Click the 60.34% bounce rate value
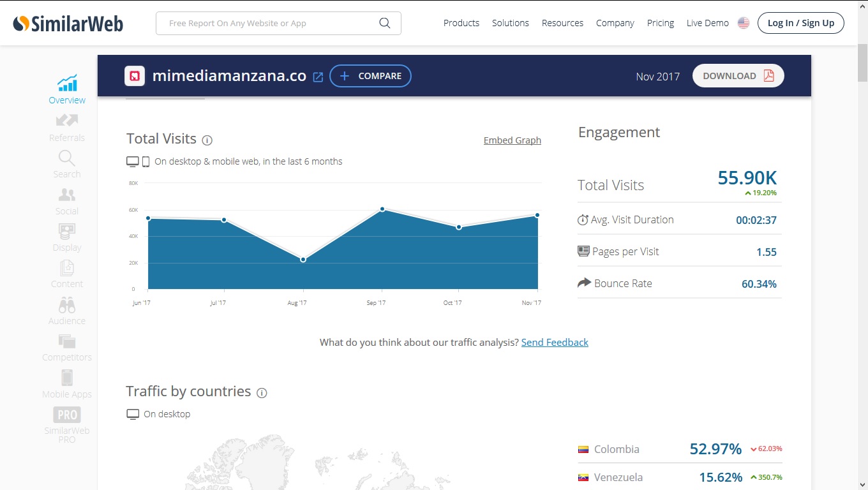The height and width of the screenshot is (490, 868). (x=759, y=284)
